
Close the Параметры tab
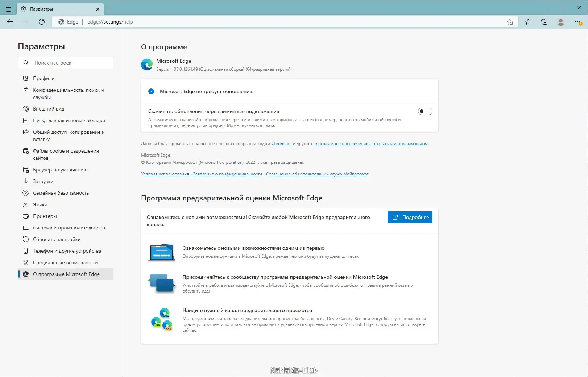(98, 9)
